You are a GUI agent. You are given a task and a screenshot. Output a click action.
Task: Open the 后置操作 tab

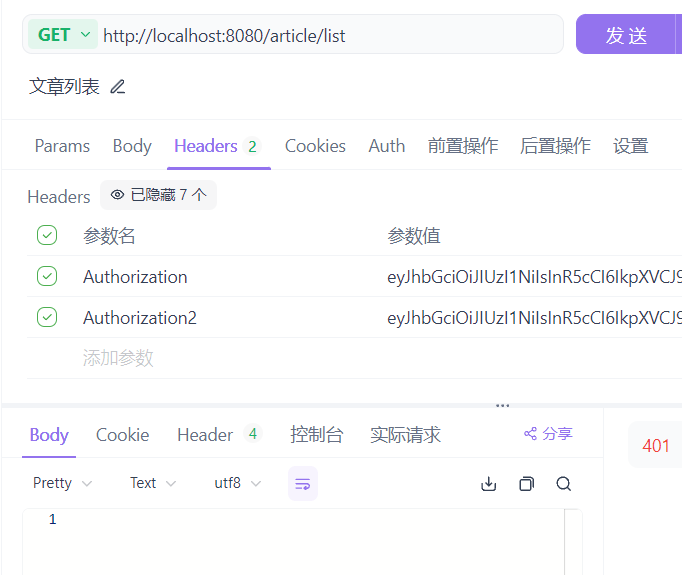point(555,146)
